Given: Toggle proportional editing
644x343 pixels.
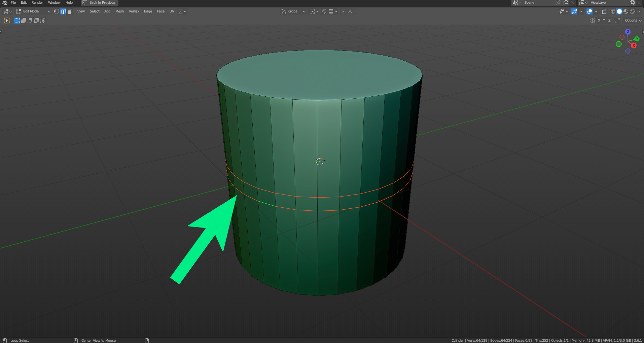Looking at the screenshot, I should click(x=343, y=11).
